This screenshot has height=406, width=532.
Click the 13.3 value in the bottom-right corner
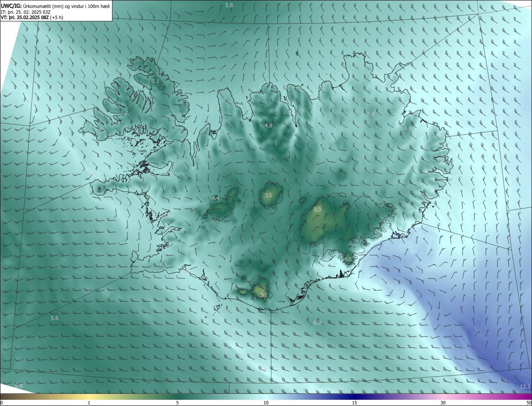pos(525,386)
